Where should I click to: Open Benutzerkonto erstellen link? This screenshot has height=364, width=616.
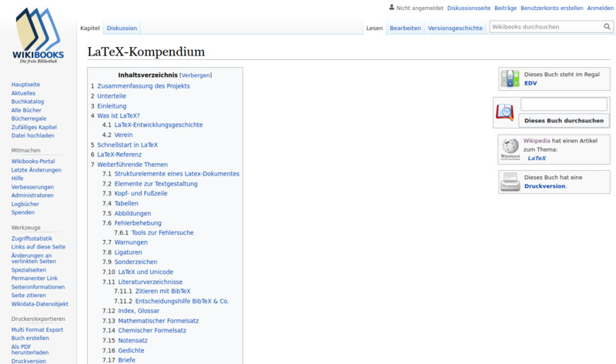pyautogui.click(x=552, y=8)
